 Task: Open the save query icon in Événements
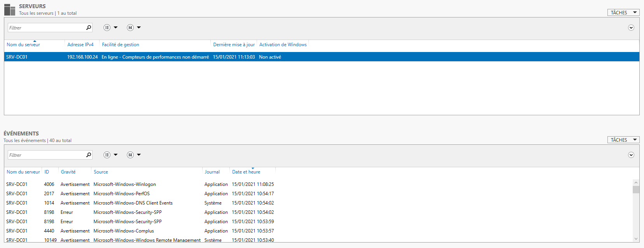(130, 155)
